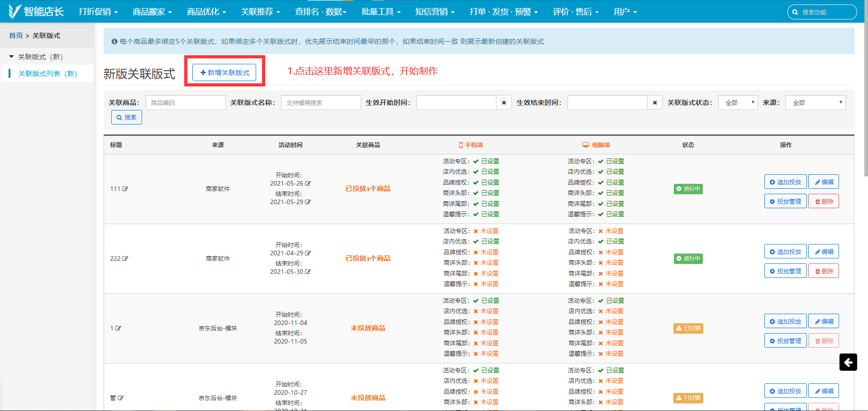Click 追加投放 for row 222
Screen dimensions: 868x411
tap(785, 252)
